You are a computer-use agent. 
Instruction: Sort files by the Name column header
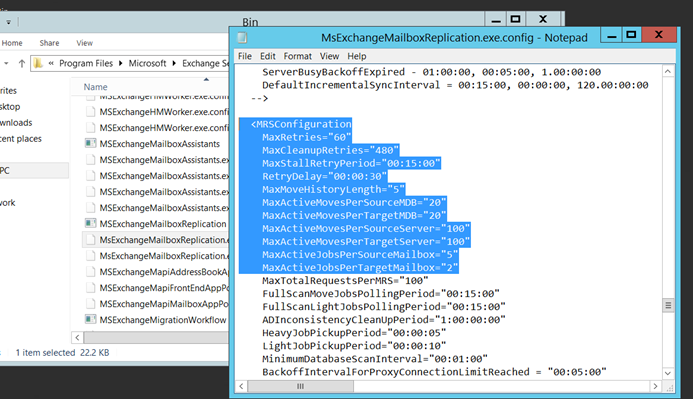(95, 87)
